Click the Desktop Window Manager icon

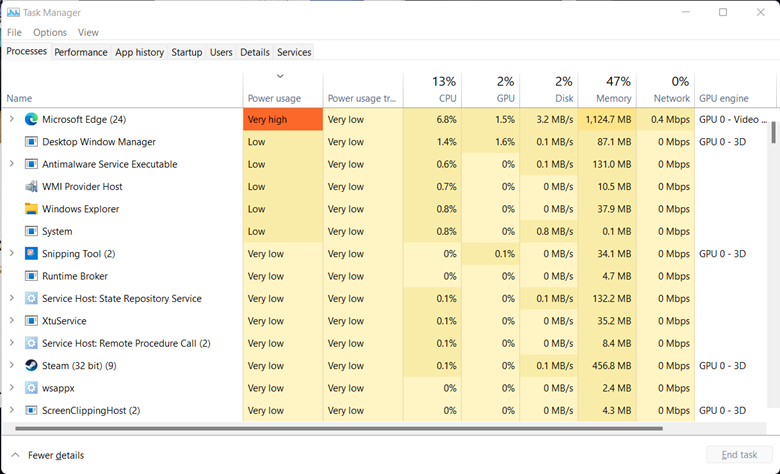pyautogui.click(x=31, y=142)
